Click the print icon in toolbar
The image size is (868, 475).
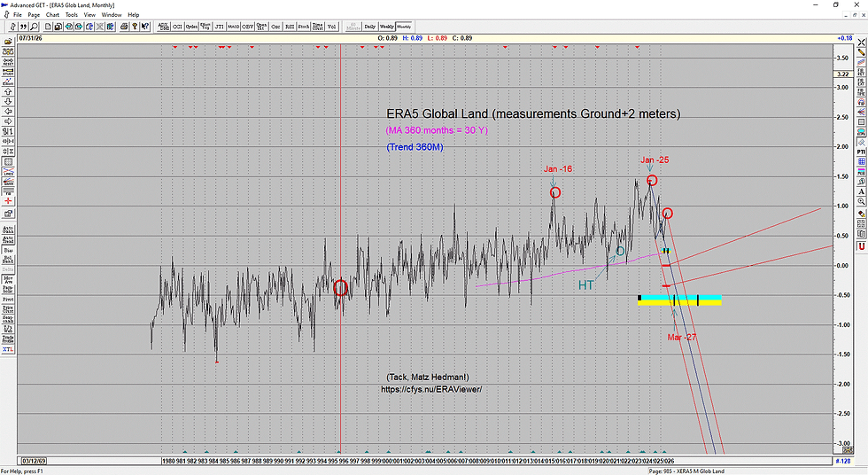(x=124, y=27)
